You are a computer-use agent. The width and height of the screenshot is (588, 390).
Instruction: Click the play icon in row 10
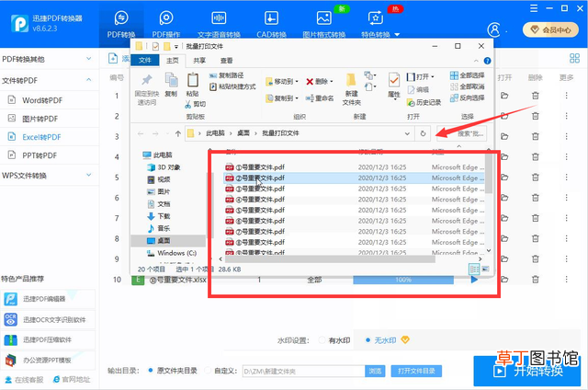pos(474,280)
